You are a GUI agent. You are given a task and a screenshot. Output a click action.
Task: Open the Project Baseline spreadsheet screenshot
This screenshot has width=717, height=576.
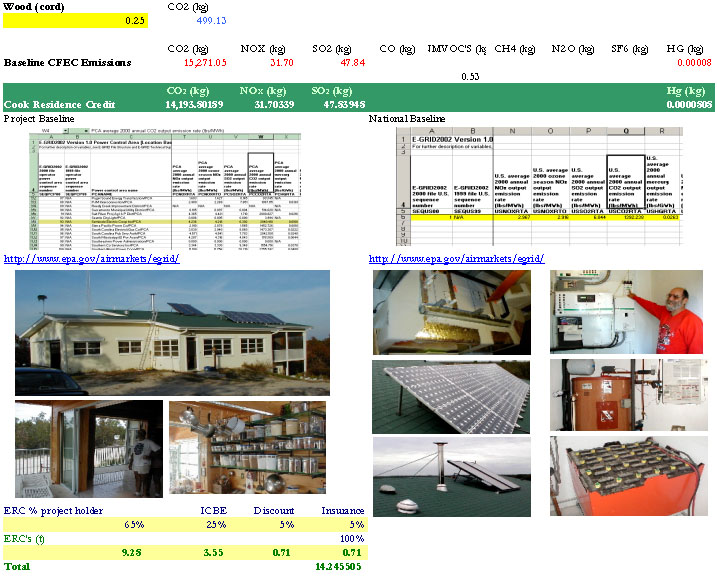[165, 189]
